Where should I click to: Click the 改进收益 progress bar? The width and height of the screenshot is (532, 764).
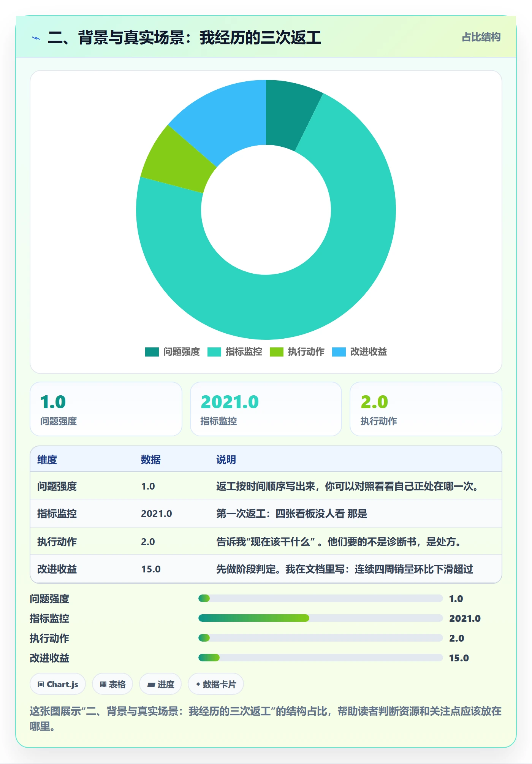tap(320, 658)
